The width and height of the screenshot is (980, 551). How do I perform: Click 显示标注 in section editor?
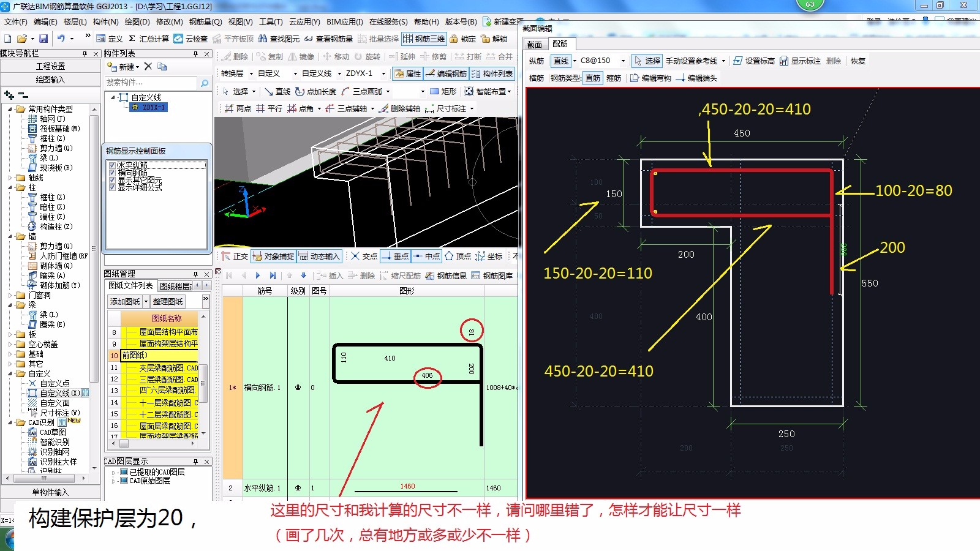(x=801, y=61)
